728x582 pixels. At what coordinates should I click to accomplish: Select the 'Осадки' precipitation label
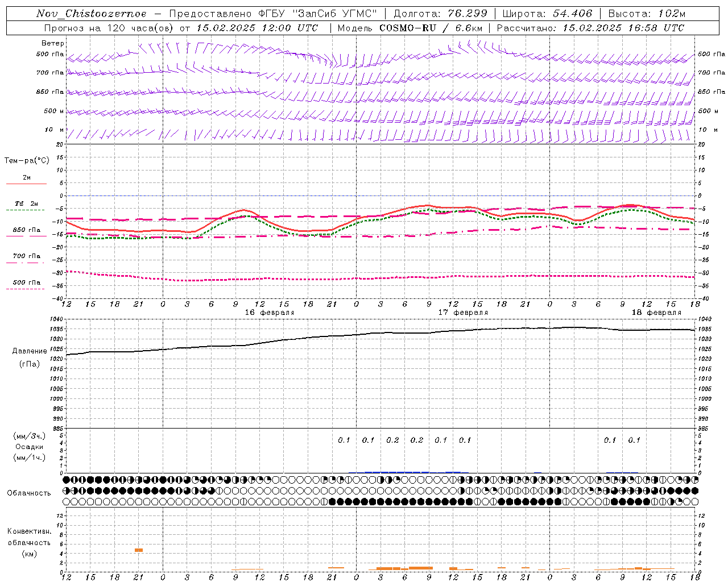[30, 447]
